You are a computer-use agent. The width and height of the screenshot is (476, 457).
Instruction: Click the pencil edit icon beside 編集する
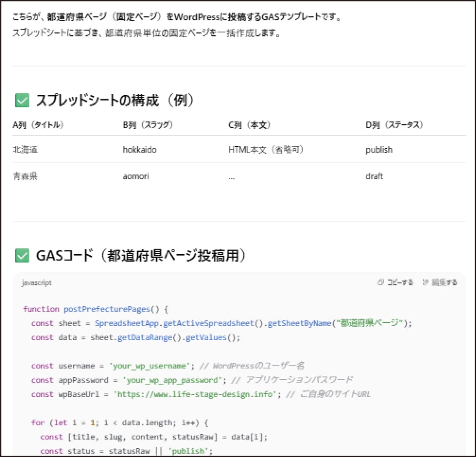(425, 282)
